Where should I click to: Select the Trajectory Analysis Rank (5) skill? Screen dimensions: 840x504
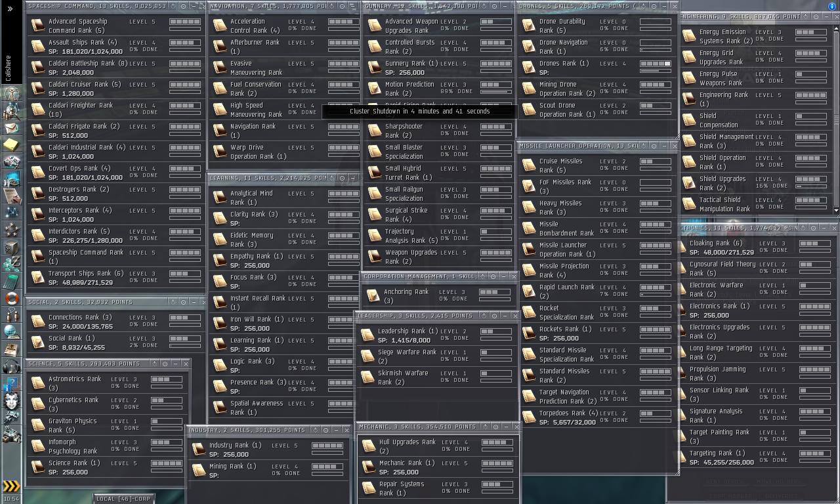pos(438,236)
